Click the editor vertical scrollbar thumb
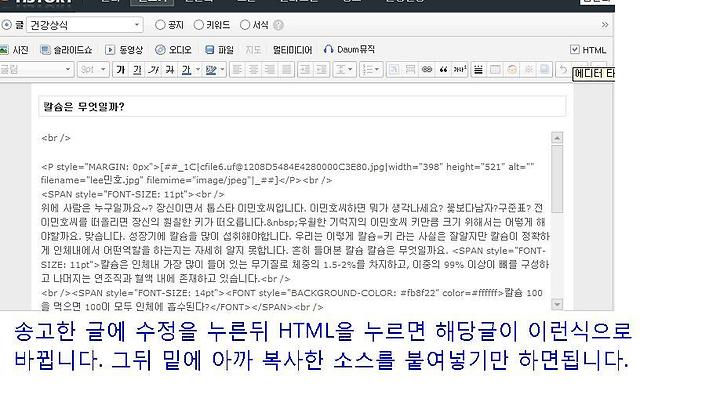 click(x=557, y=179)
